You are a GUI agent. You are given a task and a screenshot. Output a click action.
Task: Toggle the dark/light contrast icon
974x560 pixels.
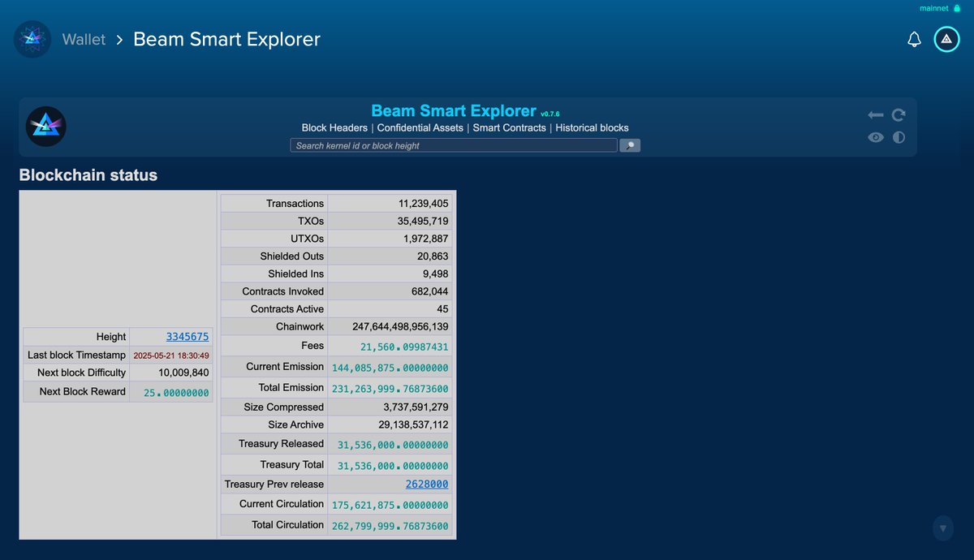(899, 137)
